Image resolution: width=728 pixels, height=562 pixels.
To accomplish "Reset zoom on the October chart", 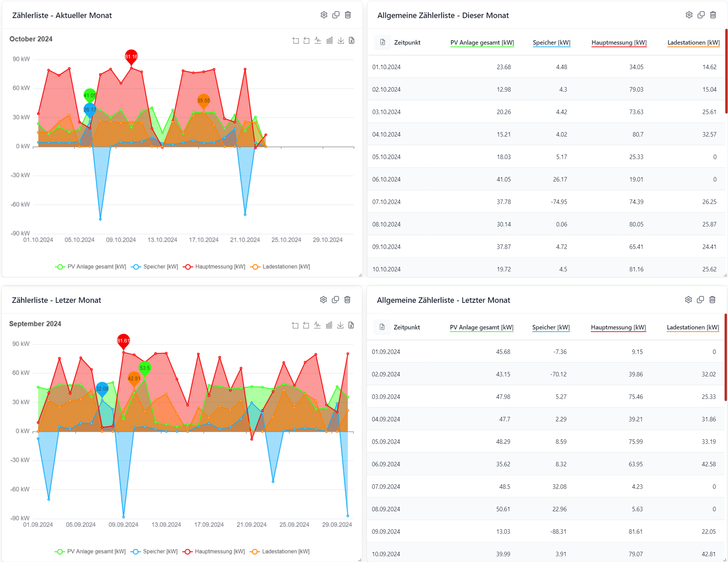I will tap(307, 41).
